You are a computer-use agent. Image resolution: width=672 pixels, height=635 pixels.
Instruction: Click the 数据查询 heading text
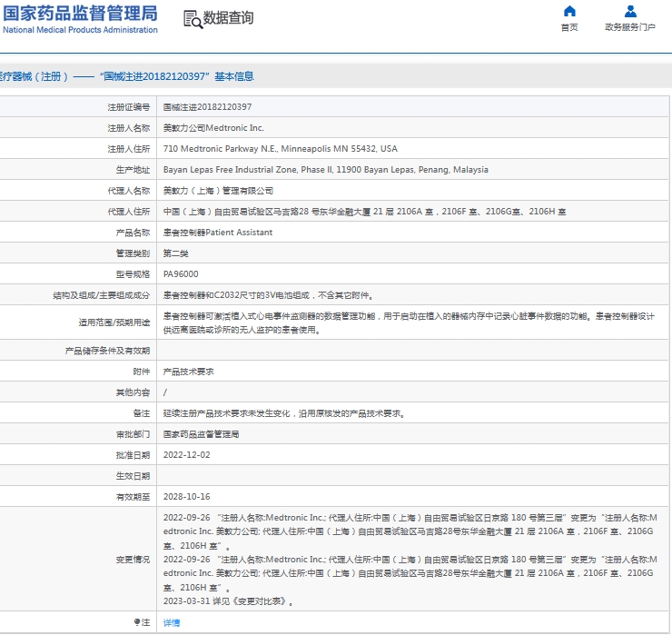[228, 18]
